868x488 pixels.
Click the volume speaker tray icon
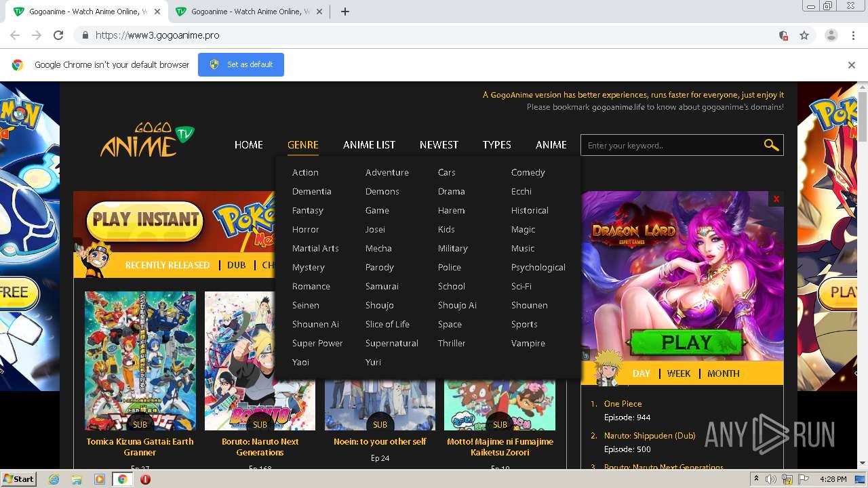tap(771, 479)
